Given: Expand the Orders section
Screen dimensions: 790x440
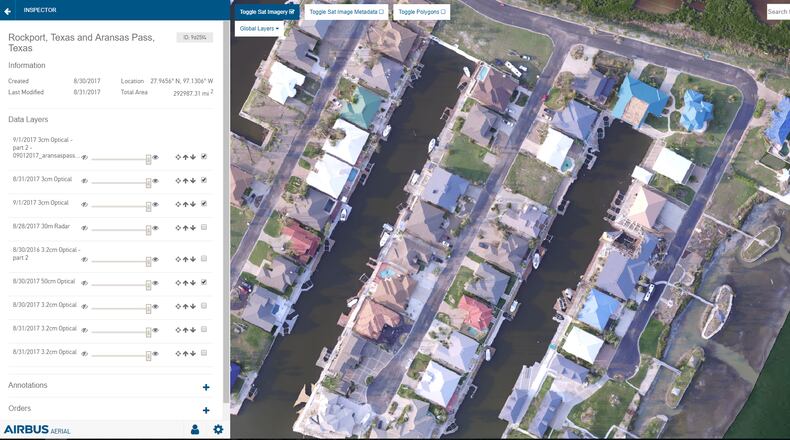Looking at the screenshot, I should click(206, 410).
